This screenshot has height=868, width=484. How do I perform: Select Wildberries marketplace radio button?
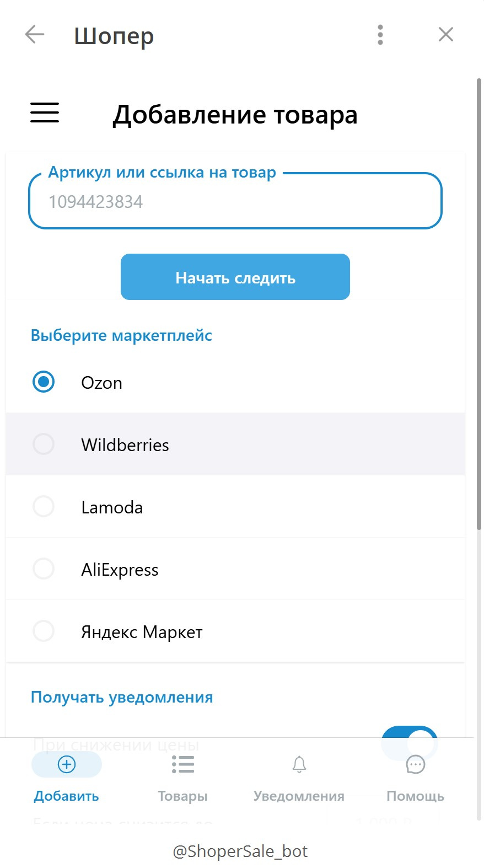pyautogui.click(x=44, y=444)
